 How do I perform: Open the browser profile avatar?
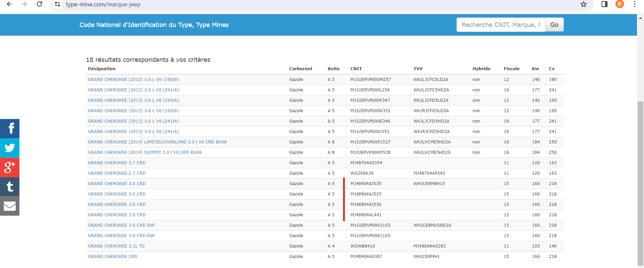[x=620, y=4]
